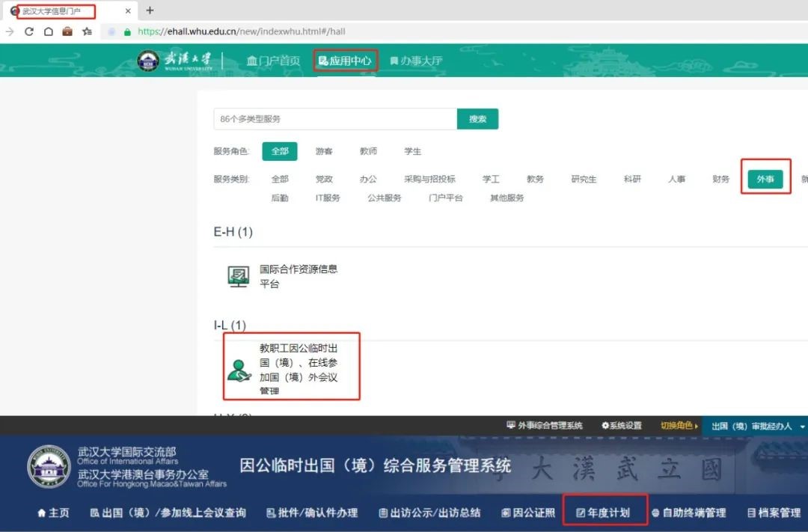Switch to 应用中心 tab
The height and width of the screenshot is (532, 808).
coord(345,61)
